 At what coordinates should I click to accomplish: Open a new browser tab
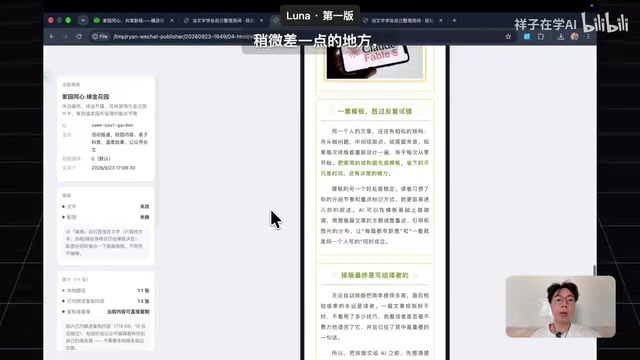click(454, 20)
